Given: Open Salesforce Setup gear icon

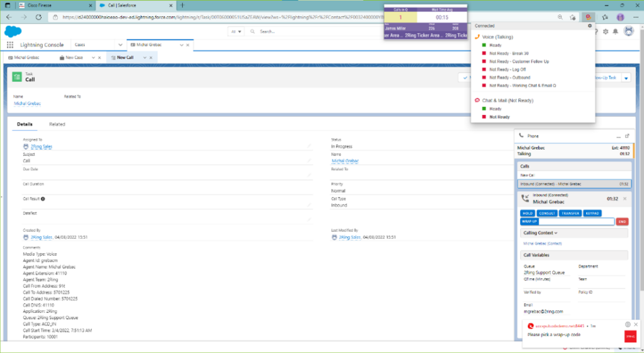Looking at the screenshot, I should click(606, 31).
